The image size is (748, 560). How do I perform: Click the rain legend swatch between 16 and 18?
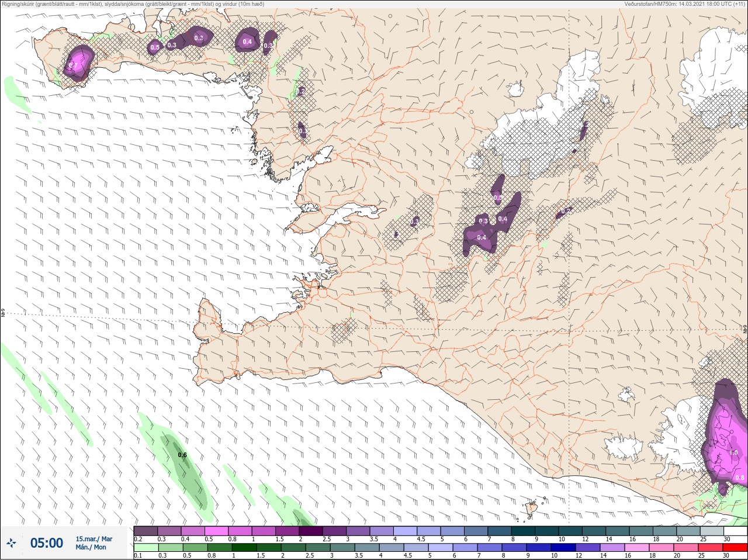pyautogui.click(x=637, y=548)
